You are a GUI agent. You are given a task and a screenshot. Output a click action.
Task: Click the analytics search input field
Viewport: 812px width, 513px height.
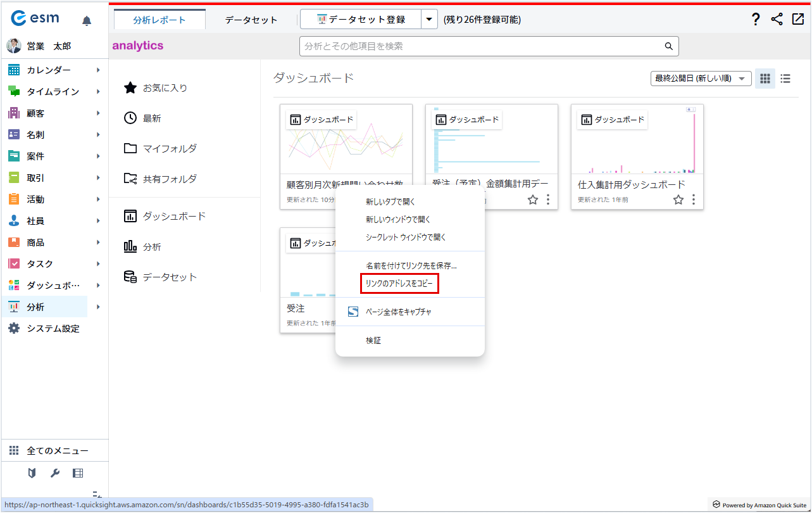481,46
